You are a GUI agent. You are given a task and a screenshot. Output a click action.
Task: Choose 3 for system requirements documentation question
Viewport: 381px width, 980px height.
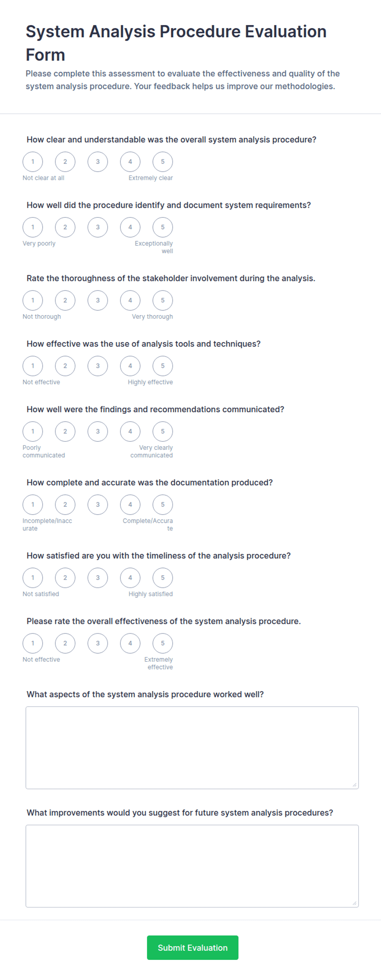[98, 227]
